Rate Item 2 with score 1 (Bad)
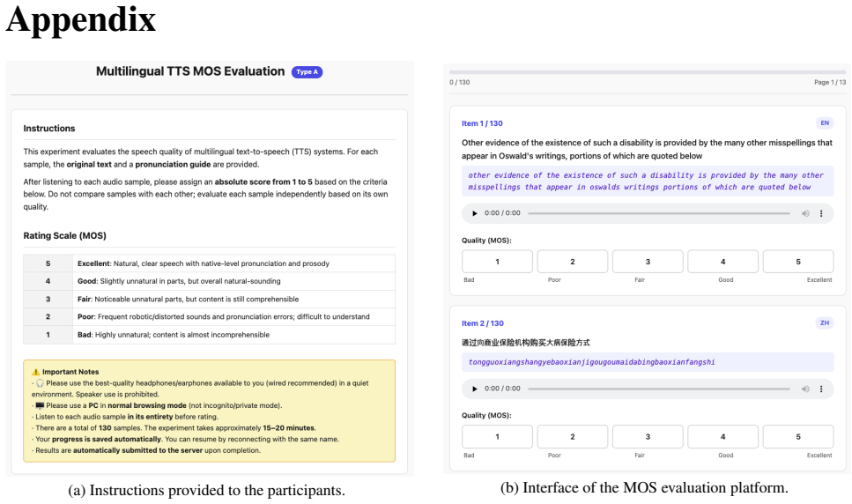 [x=497, y=437]
